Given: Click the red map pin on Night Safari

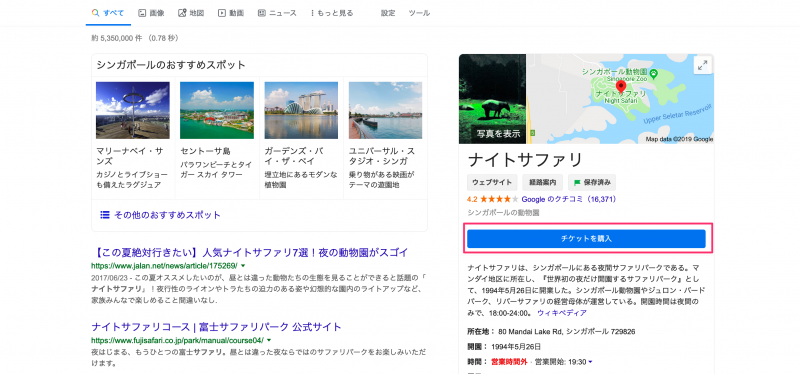Looking at the screenshot, I should click(620, 88).
